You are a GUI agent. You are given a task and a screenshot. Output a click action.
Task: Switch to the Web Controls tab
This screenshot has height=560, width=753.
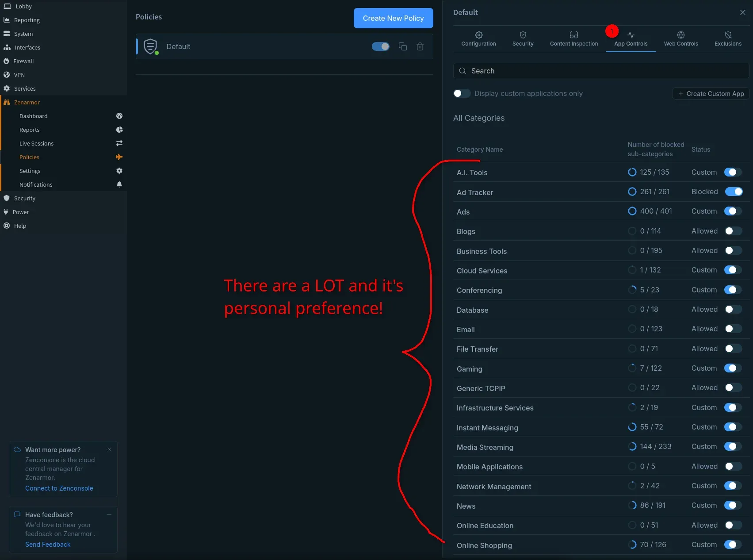click(680, 39)
